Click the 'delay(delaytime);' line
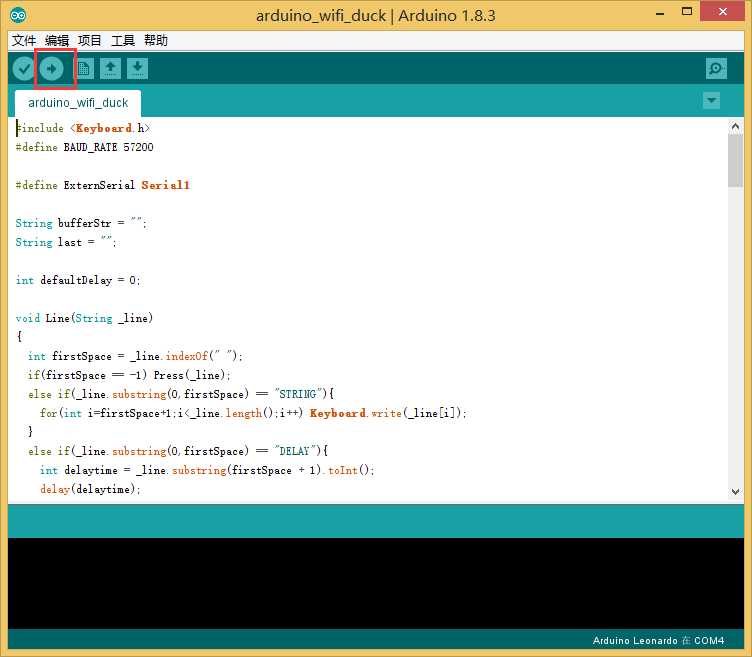 [90, 489]
